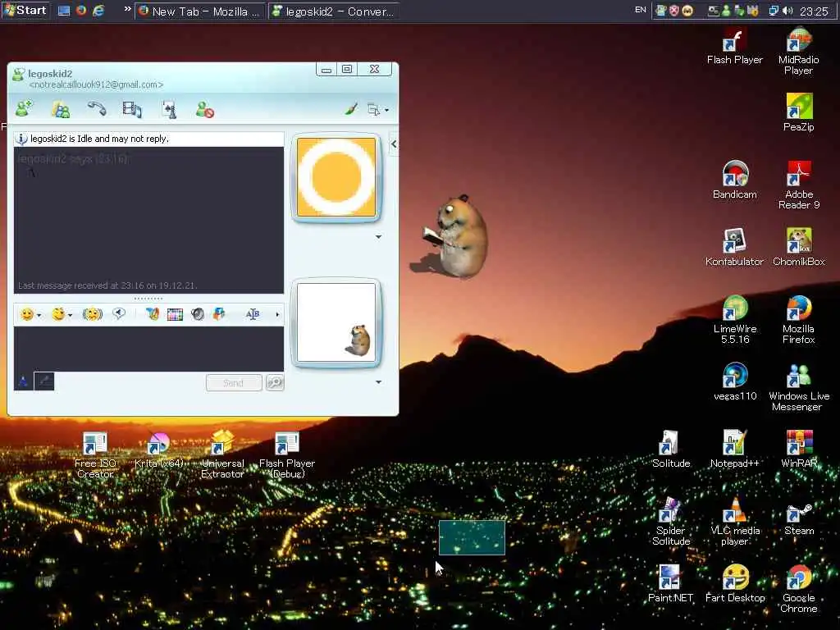Select legoskid2 Conversation taskbar button
840x630 pixels.
pyautogui.click(x=334, y=11)
